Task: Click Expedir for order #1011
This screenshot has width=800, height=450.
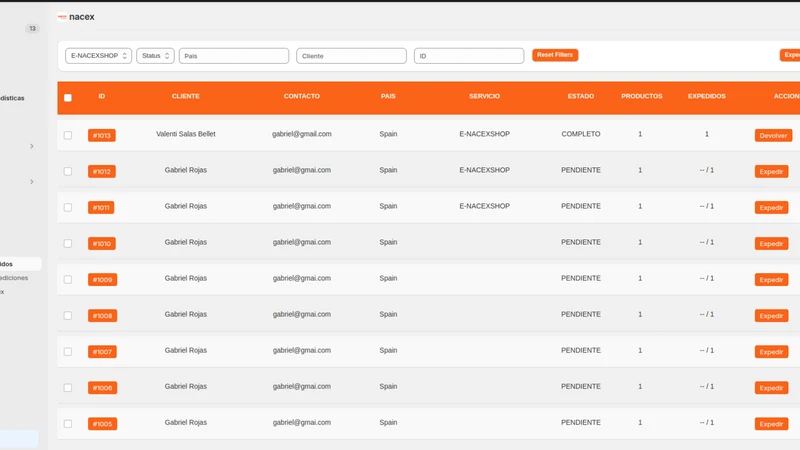Action: 771,208
